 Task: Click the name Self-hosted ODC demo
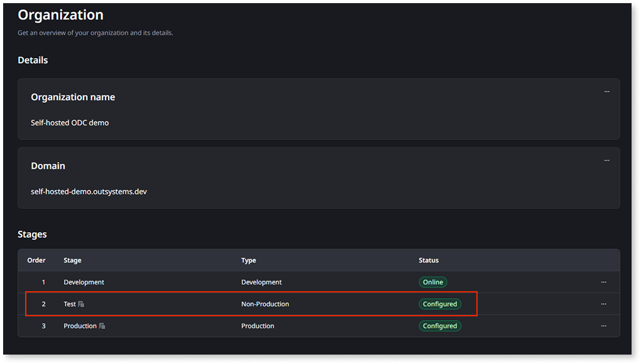pyautogui.click(x=70, y=123)
